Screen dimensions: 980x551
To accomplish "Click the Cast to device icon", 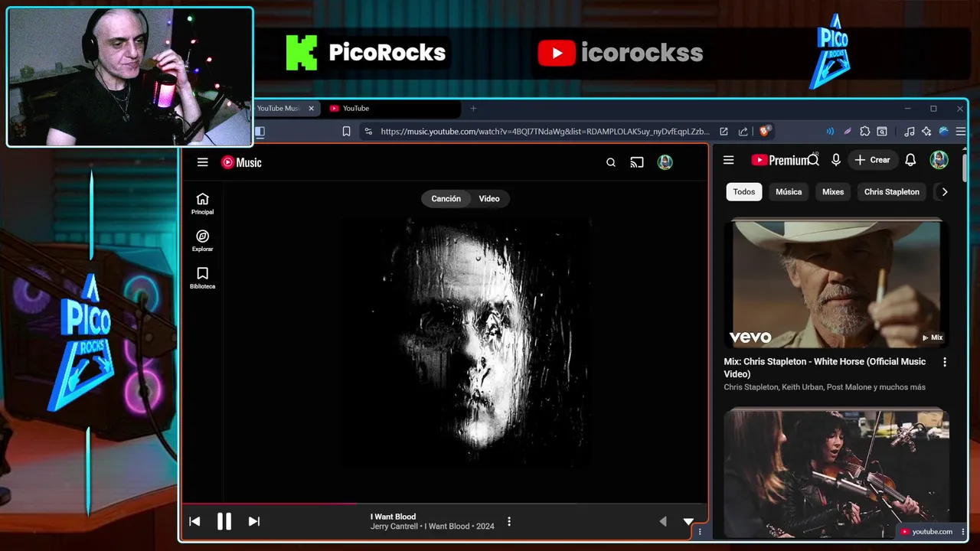I will coord(637,162).
